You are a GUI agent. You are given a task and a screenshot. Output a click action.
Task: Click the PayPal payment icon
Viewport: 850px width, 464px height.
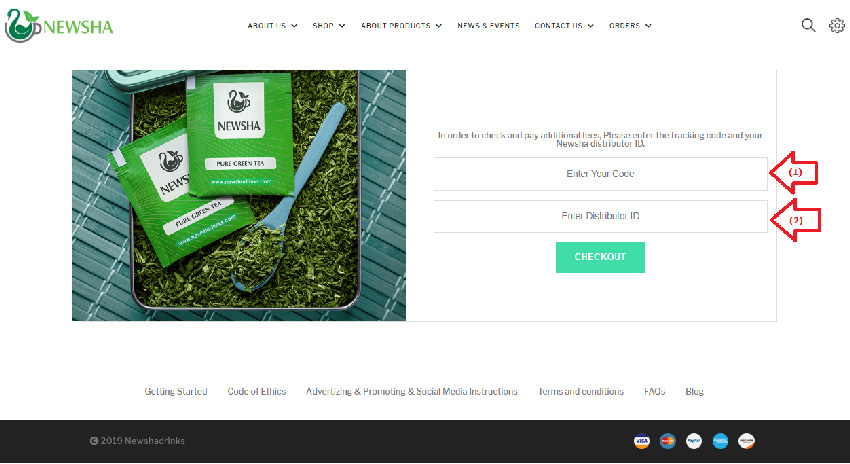[x=694, y=441]
